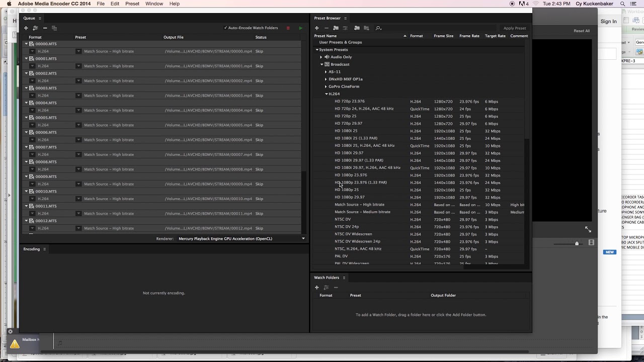Click 00003.MTS source file icon
The image size is (644, 362).
[x=32, y=88]
